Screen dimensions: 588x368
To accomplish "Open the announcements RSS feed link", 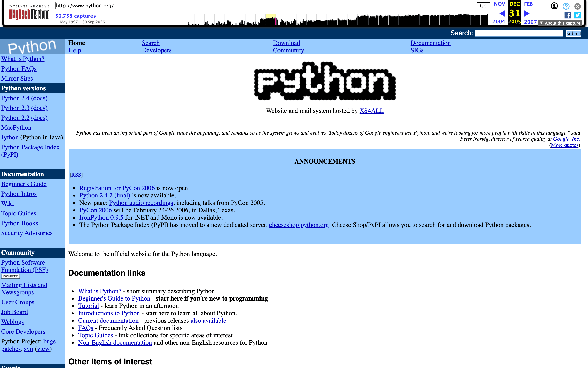I will click(x=76, y=175).
